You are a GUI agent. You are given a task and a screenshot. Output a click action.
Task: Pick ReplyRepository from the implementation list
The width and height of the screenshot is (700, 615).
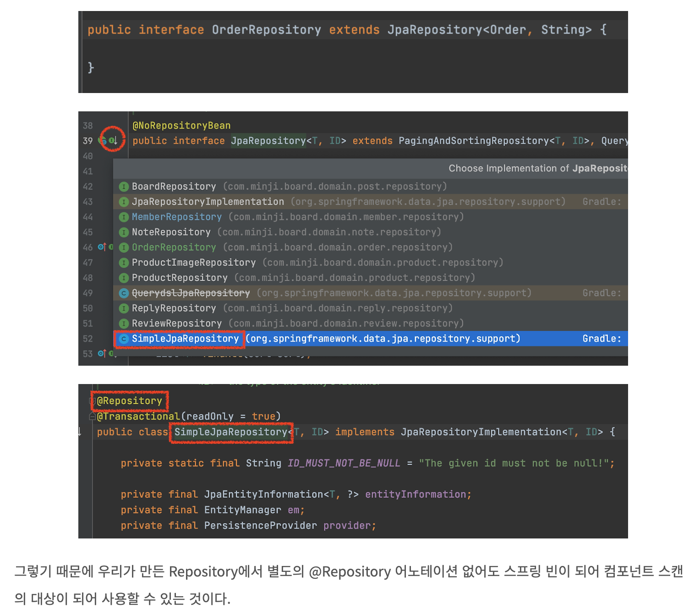point(174,308)
